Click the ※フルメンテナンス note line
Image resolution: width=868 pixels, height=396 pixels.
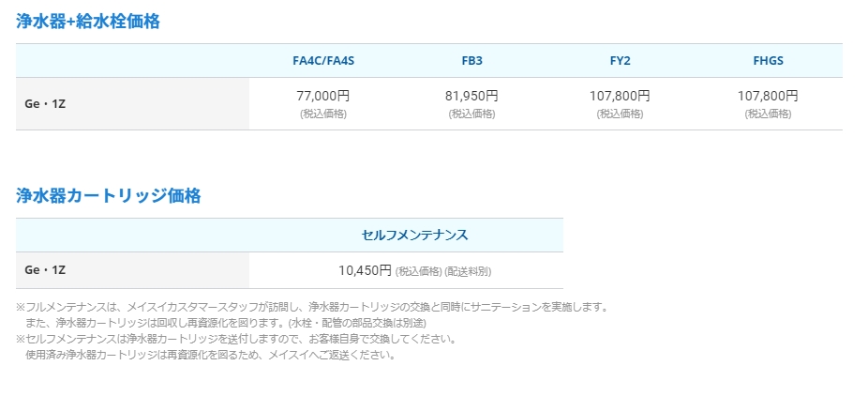[x=313, y=306]
